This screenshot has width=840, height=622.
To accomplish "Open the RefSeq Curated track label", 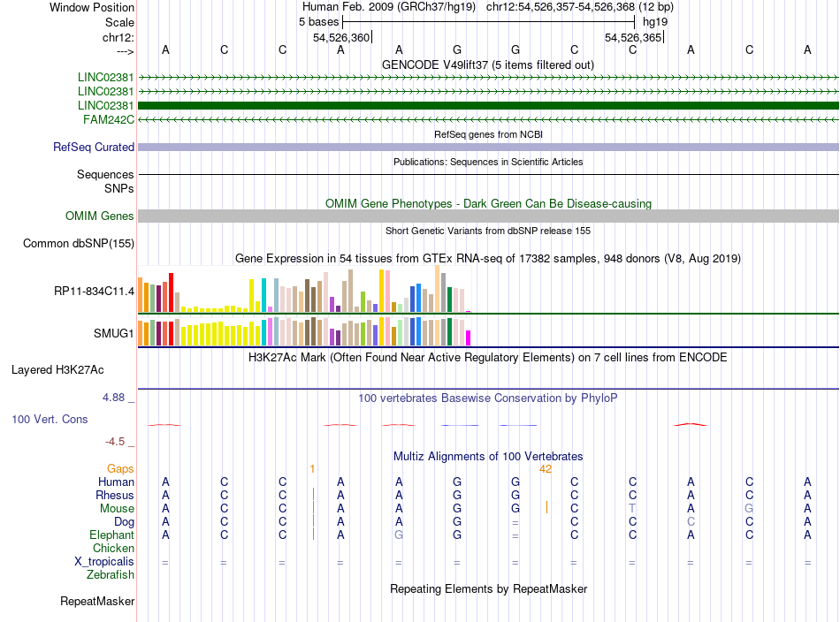I will (x=93, y=148).
